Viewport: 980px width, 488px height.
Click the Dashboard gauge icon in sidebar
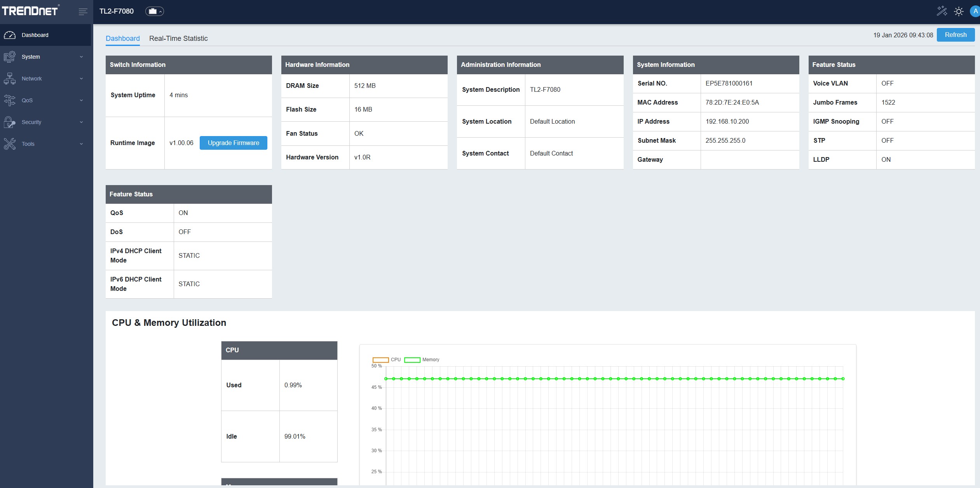click(10, 35)
